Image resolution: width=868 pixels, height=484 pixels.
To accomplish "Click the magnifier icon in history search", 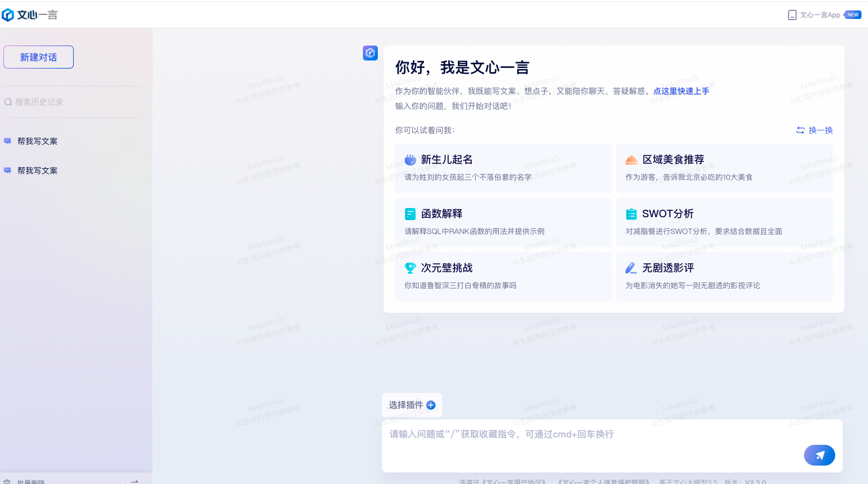I will click(8, 102).
